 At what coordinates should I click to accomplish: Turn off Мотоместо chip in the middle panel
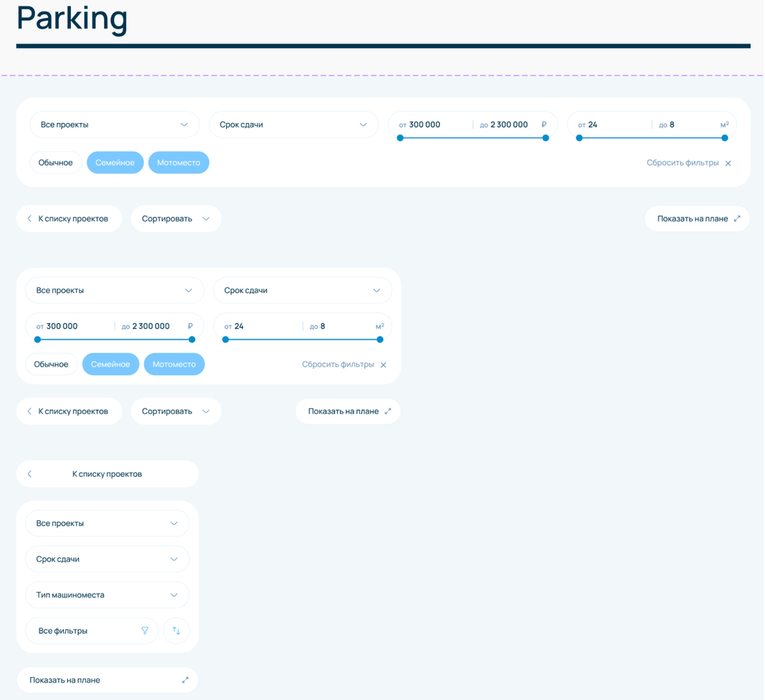[x=174, y=364]
